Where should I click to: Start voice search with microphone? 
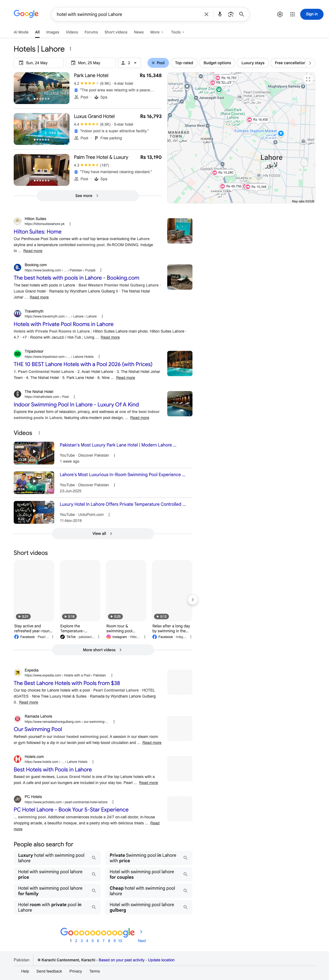pos(220,15)
